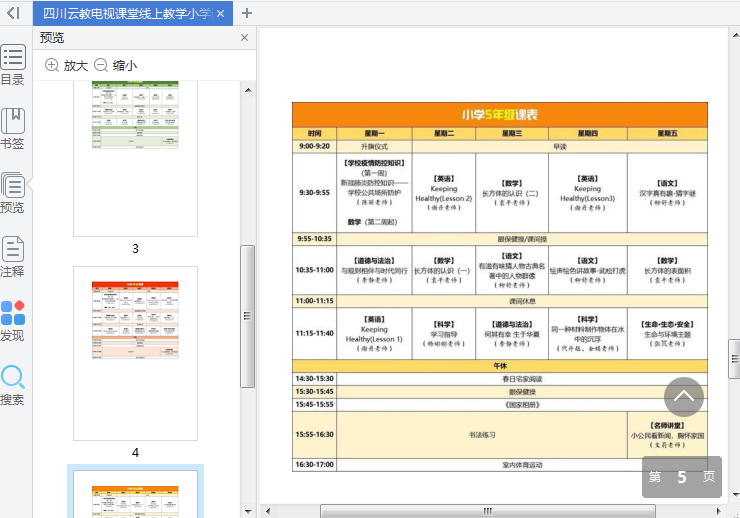
Task: Close the 四川云教电视课堂 document tab
Action: coord(221,14)
